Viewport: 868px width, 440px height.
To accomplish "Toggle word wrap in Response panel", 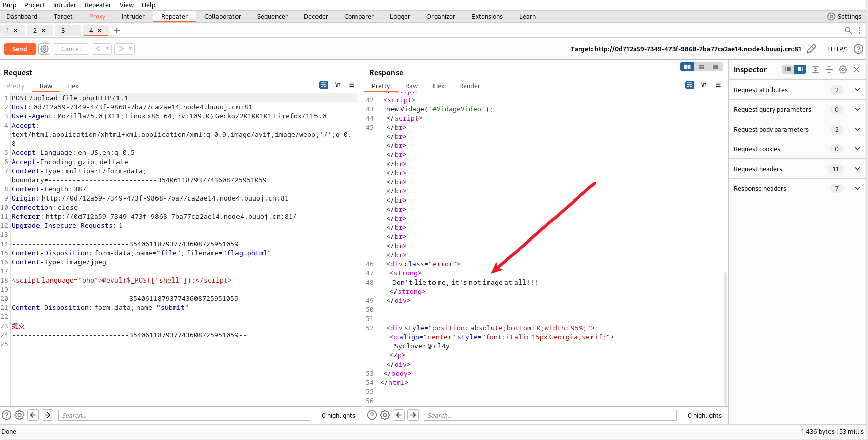I will [690, 85].
